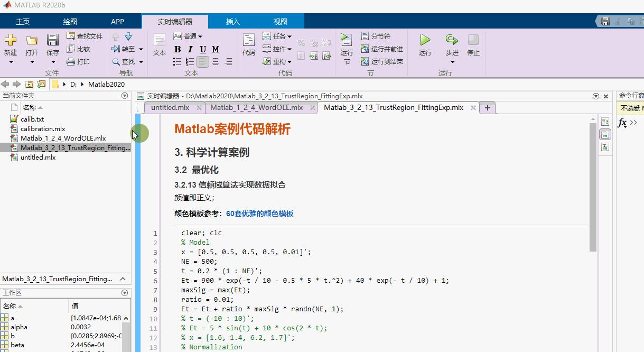
Task: Stop script execution with the Stop icon
Action: click(473, 45)
